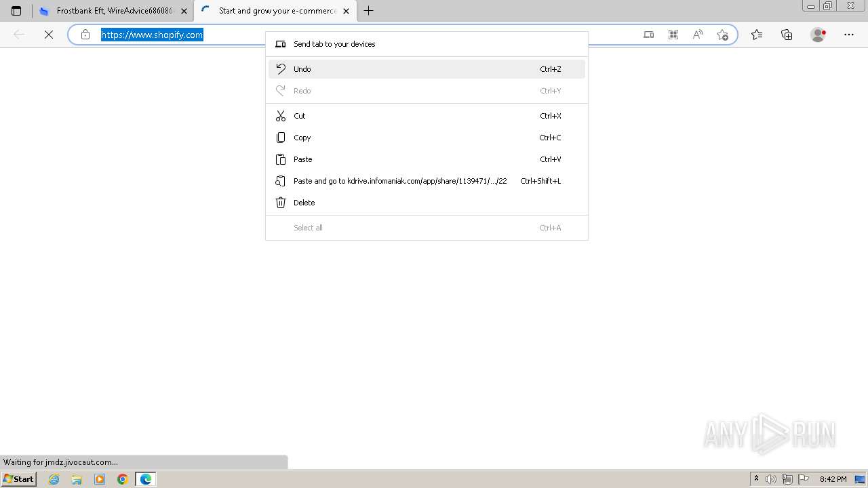Image resolution: width=868 pixels, height=488 pixels.
Task: Stop loading the page with the X button
Action: 49,35
